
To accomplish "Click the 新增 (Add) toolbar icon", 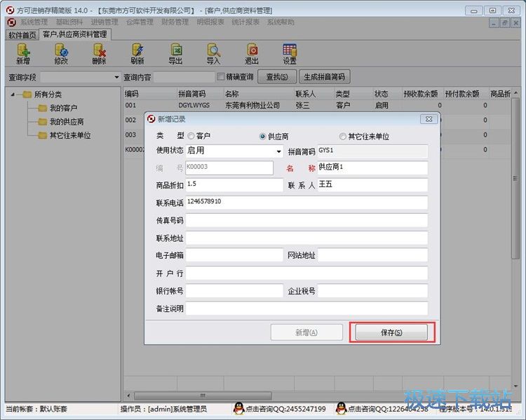I will (23, 54).
